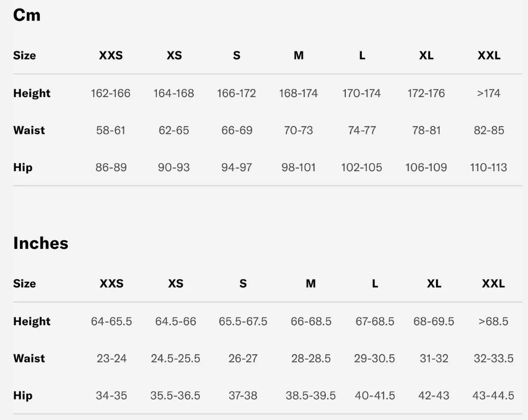Click the Cm table heading
This screenshot has height=420, width=528.
tap(27, 15)
